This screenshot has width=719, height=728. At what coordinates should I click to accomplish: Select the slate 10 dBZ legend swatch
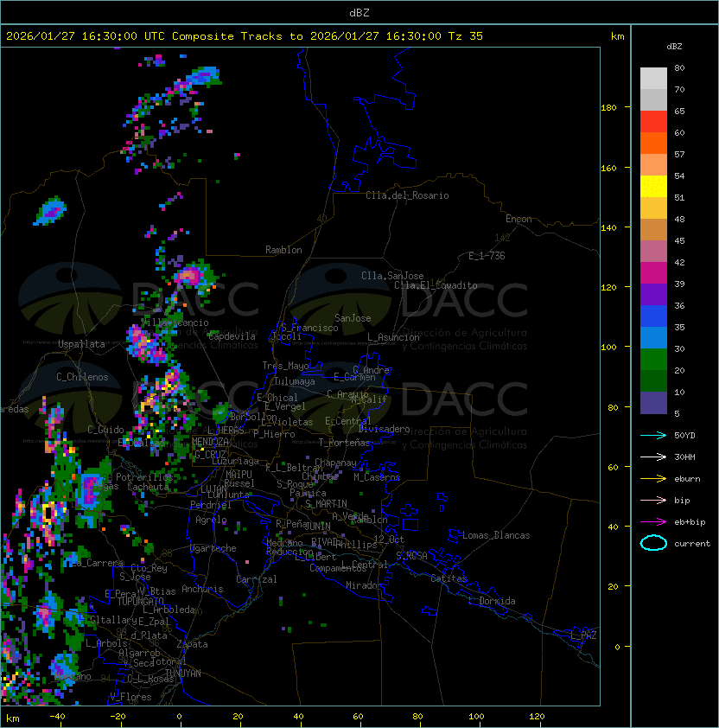click(x=653, y=403)
